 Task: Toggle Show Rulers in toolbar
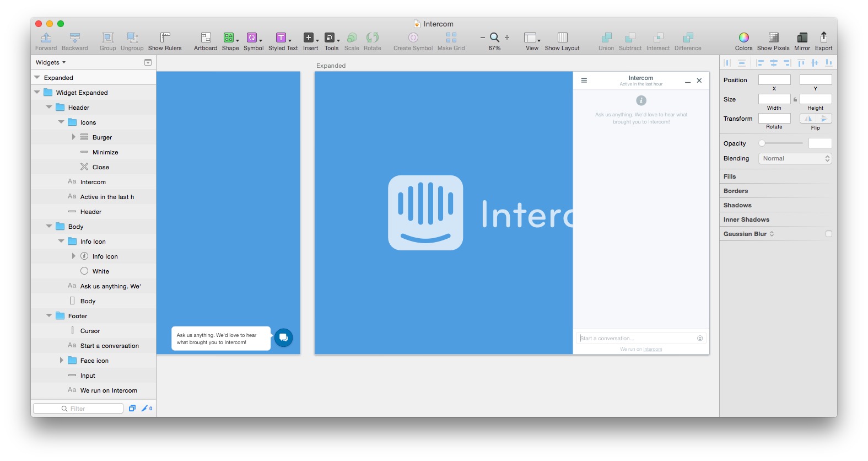tap(165, 37)
